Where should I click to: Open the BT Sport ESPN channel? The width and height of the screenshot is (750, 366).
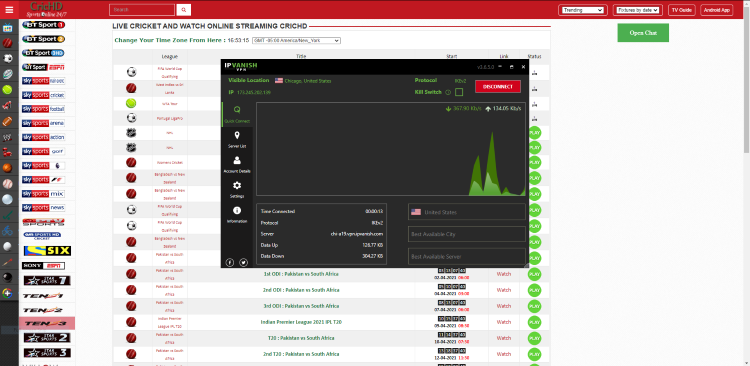[x=44, y=67]
